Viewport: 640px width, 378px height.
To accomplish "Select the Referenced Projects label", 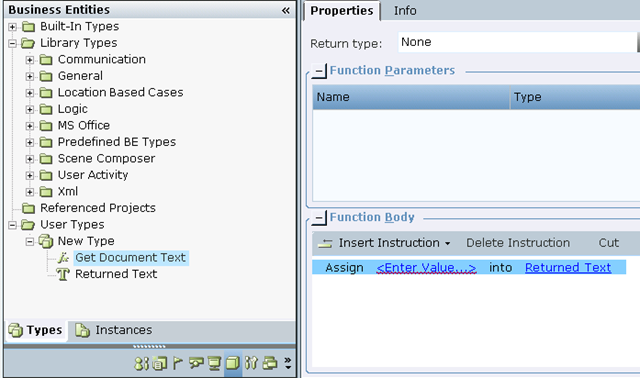I will click(98, 208).
